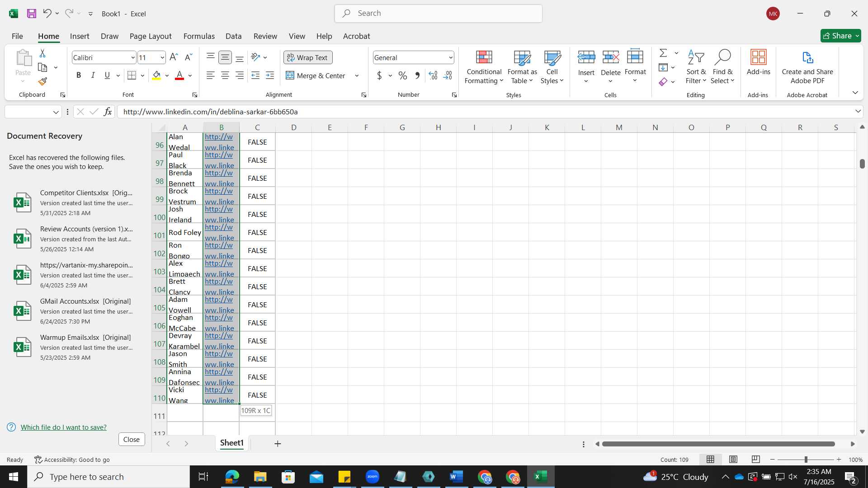Toggle Top Align vertical alignment
The width and height of the screenshot is (868, 488).
(x=210, y=57)
